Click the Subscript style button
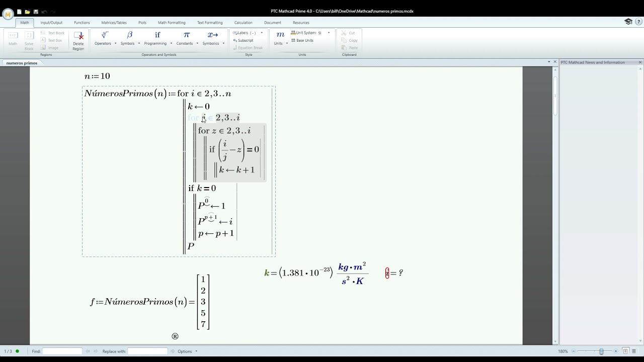The image size is (644, 362). (244, 40)
